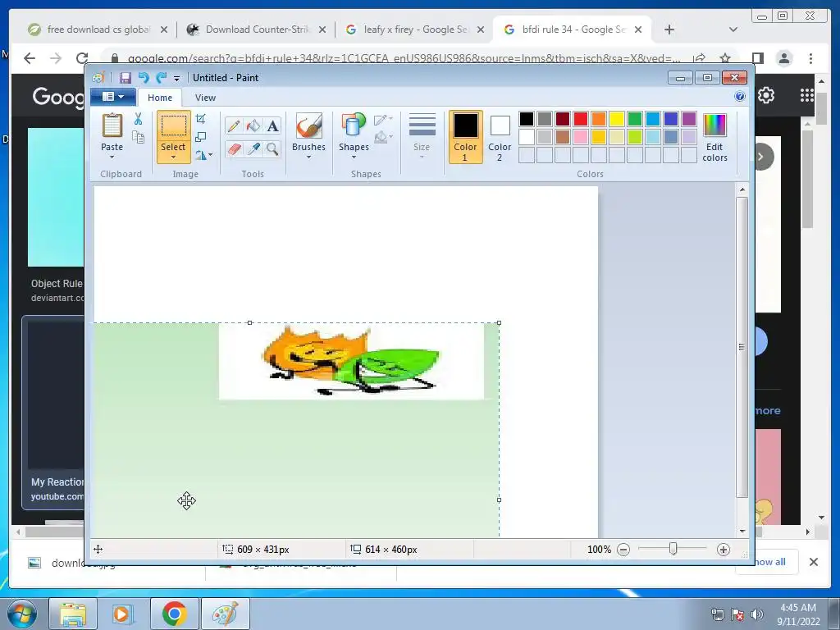The width and height of the screenshot is (840, 630).
Task: Switch to the View ribbon tab
Action: tap(205, 98)
